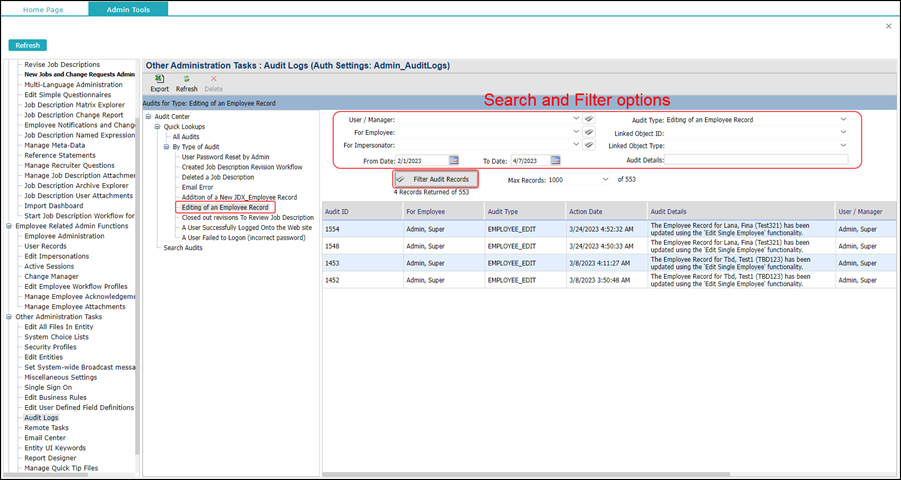The height and width of the screenshot is (481, 901).
Task: Open Security Profiles in left menu
Action: click(50, 347)
